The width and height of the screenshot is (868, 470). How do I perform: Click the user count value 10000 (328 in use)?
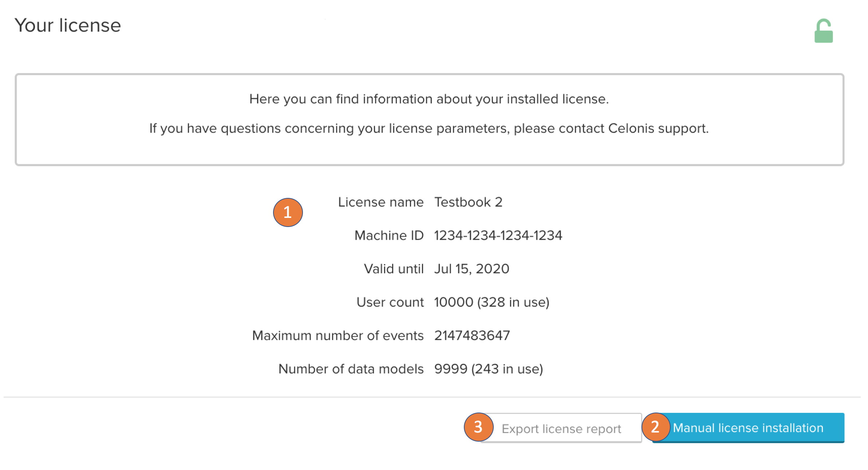(492, 302)
